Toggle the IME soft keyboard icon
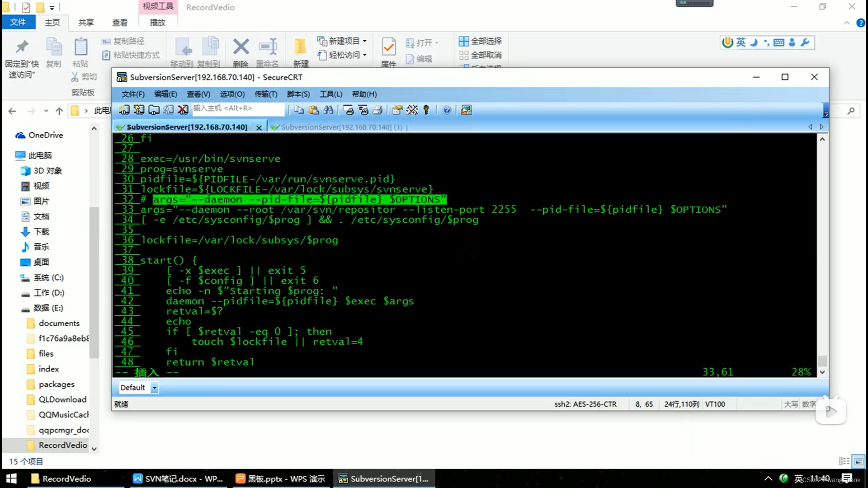 pyautogui.click(x=779, y=42)
